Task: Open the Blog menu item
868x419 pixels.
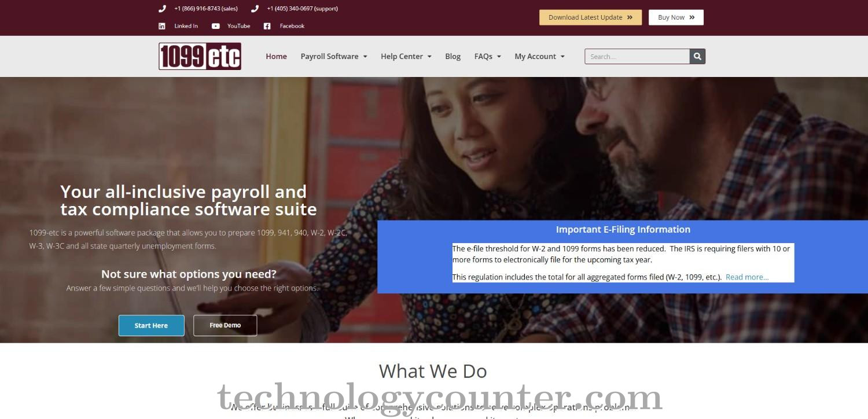Action: (x=453, y=56)
